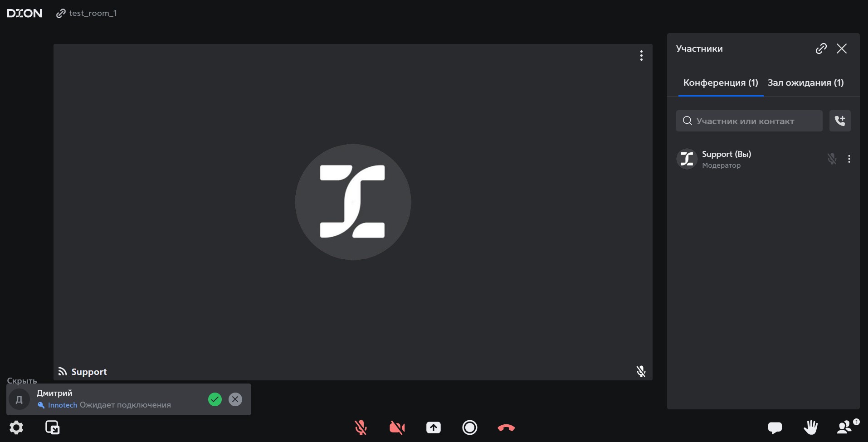
Task: Hide waiting notifications via Скрыть
Action: pyautogui.click(x=22, y=380)
